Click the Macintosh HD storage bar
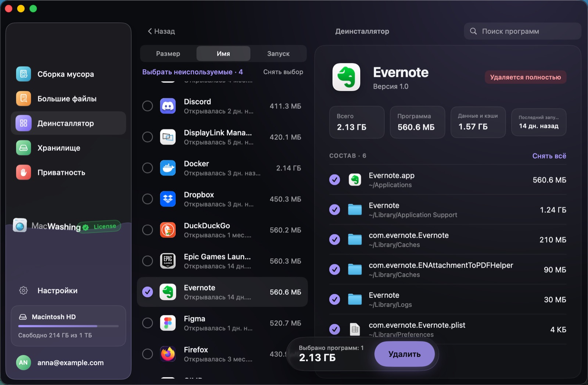 pyautogui.click(x=68, y=326)
